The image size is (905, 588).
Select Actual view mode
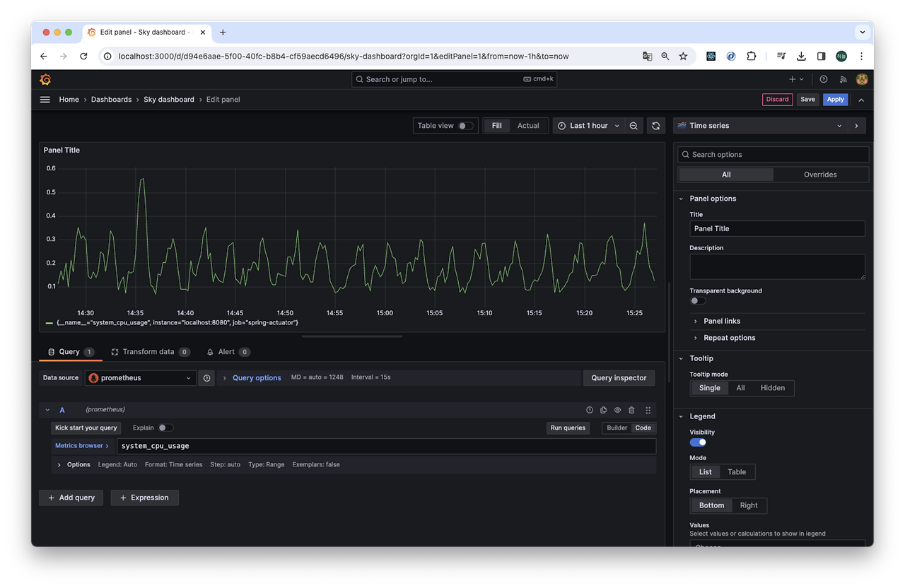tap(528, 126)
